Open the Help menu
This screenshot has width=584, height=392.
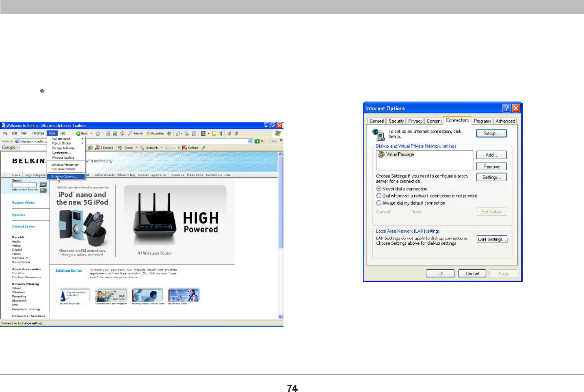click(x=63, y=133)
